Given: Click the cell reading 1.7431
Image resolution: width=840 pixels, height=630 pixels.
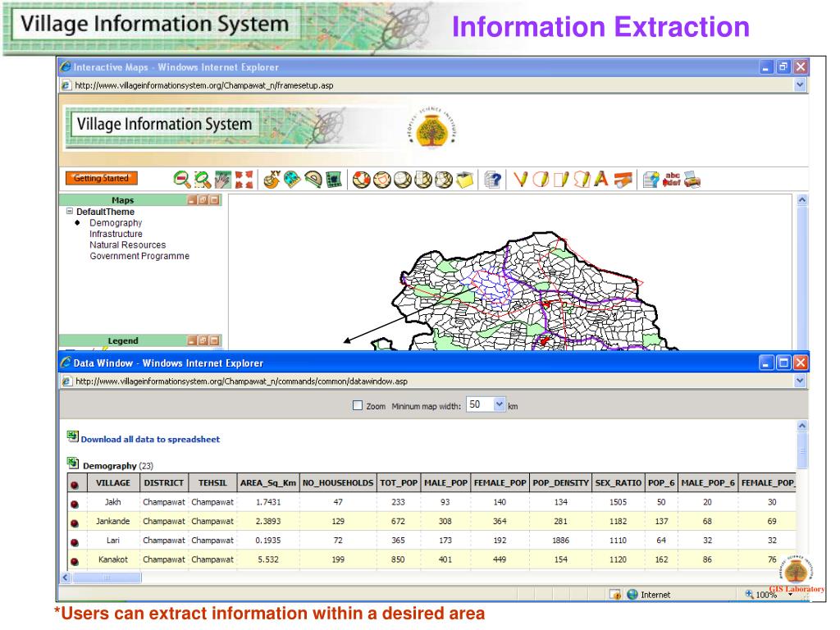Looking at the screenshot, I should pyautogui.click(x=268, y=502).
